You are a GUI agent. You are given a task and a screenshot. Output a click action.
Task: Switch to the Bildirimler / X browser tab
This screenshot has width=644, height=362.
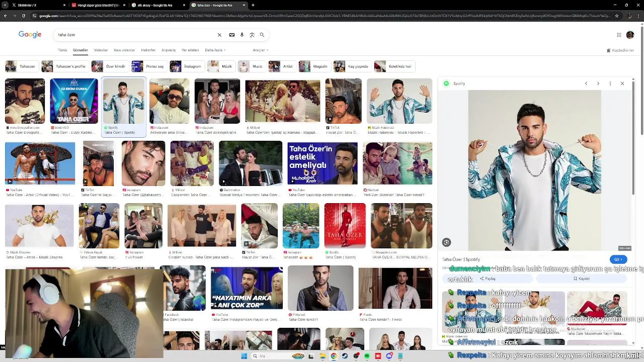[x=38, y=5]
